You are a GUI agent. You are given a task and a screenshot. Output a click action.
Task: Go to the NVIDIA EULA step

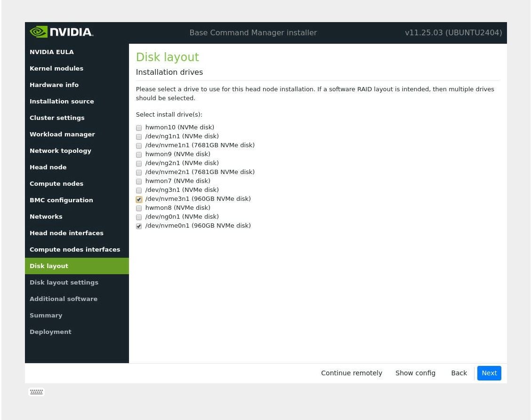pos(52,52)
